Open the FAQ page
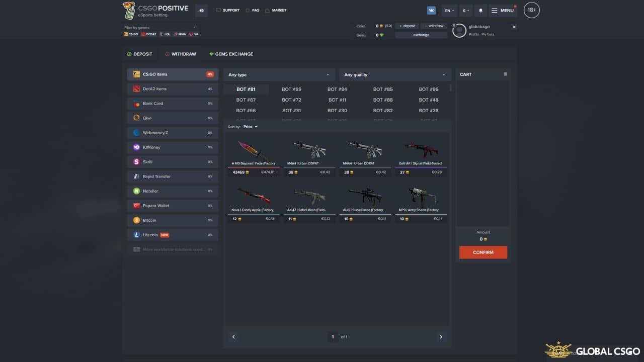Screen dimensions: 644x362 pyautogui.click(x=253, y=10)
